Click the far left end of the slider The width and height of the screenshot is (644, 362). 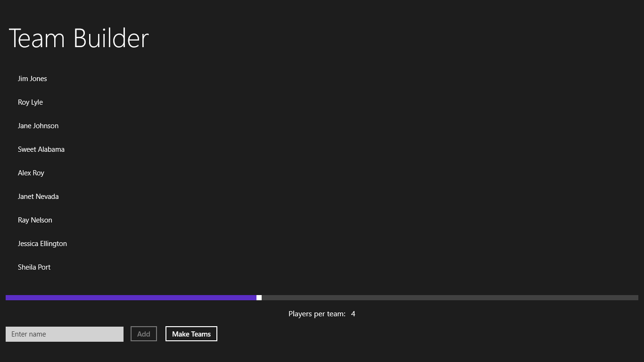coord(7,297)
